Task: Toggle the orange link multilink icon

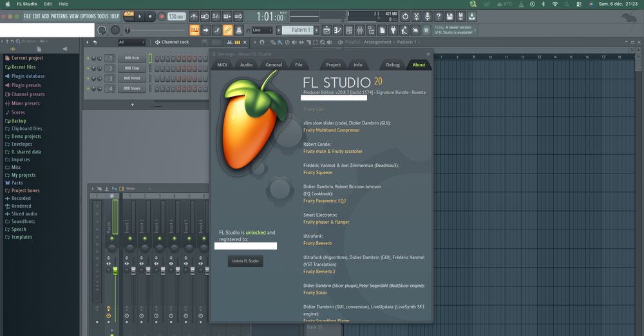Action: click(x=227, y=30)
